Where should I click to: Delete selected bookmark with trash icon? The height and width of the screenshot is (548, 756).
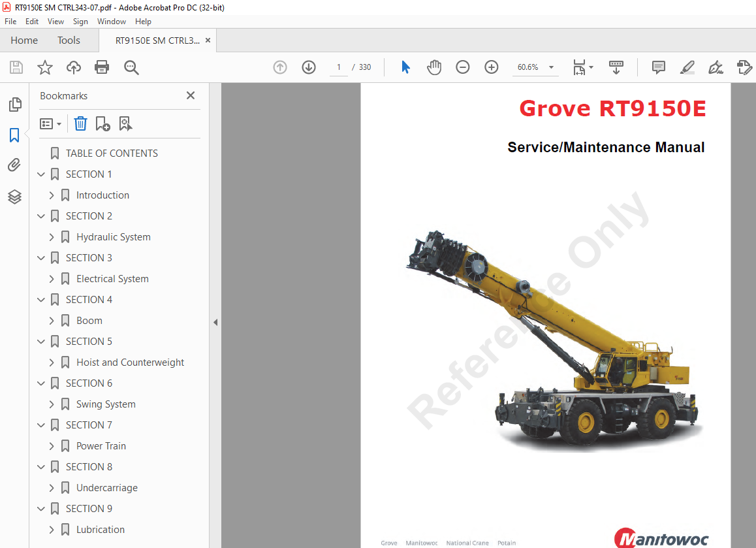pyautogui.click(x=80, y=124)
